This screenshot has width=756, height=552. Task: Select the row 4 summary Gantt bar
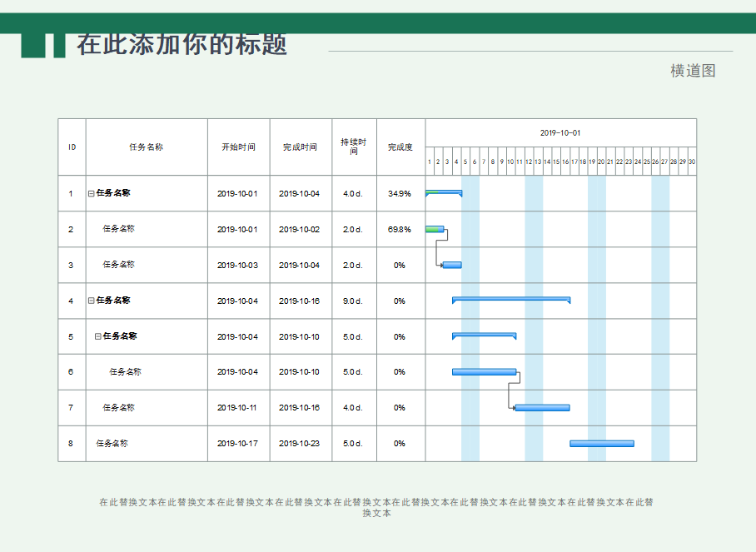coord(511,301)
